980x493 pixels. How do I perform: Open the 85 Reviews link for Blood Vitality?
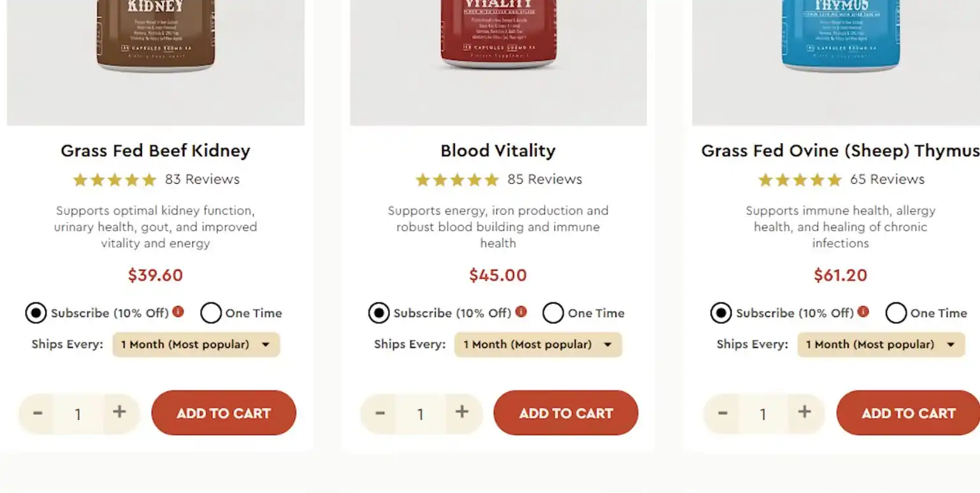click(544, 179)
